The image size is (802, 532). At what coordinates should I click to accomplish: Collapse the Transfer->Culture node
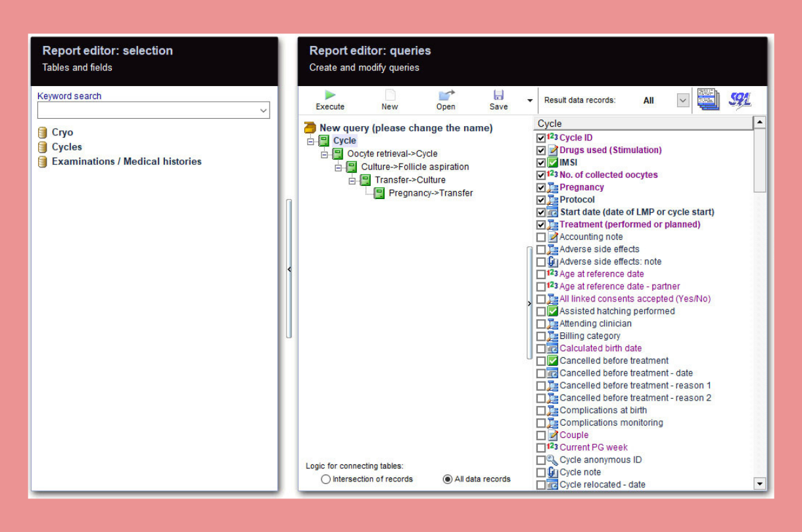coord(352,181)
